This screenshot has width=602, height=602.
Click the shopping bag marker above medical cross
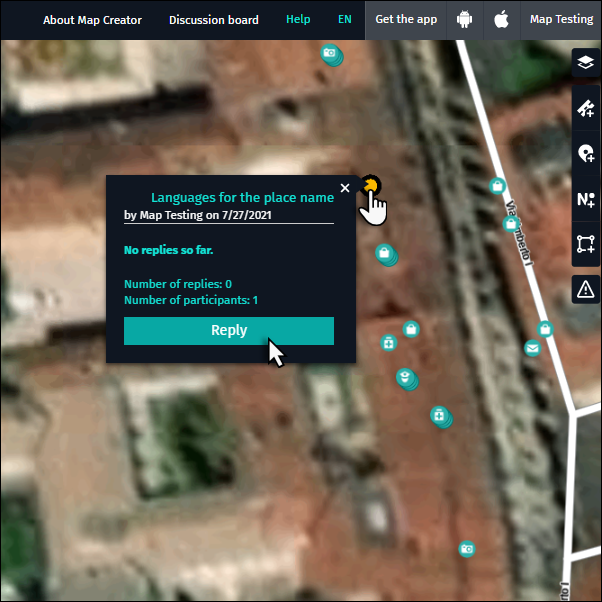click(x=411, y=329)
